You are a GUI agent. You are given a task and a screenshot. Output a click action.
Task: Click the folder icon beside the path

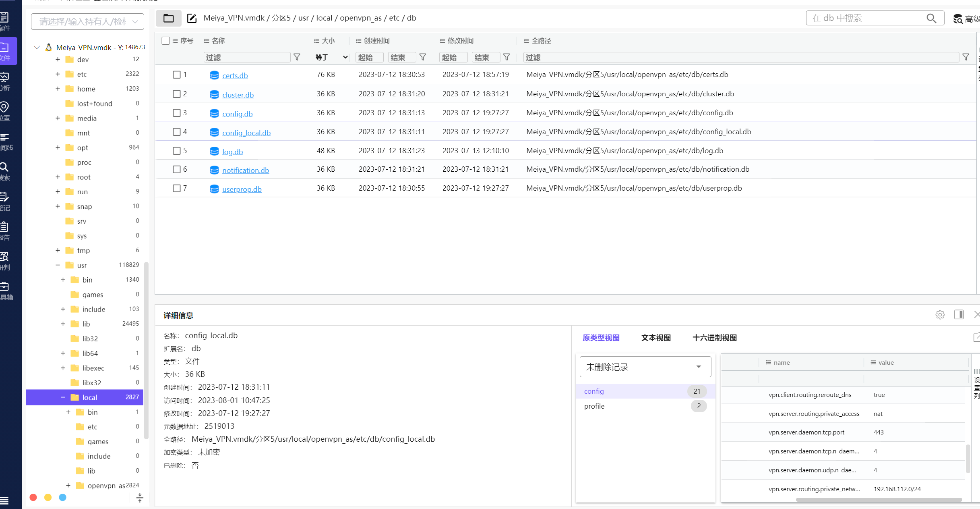pyautogui.click(x=168, y=18)
